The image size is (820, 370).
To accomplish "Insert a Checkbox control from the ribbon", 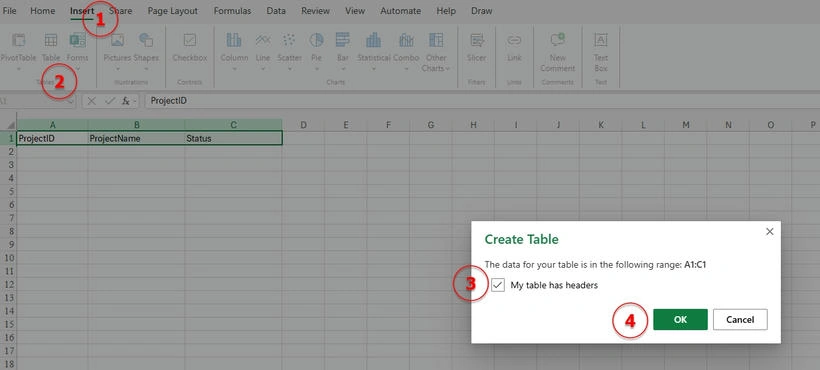I will 190,48.
